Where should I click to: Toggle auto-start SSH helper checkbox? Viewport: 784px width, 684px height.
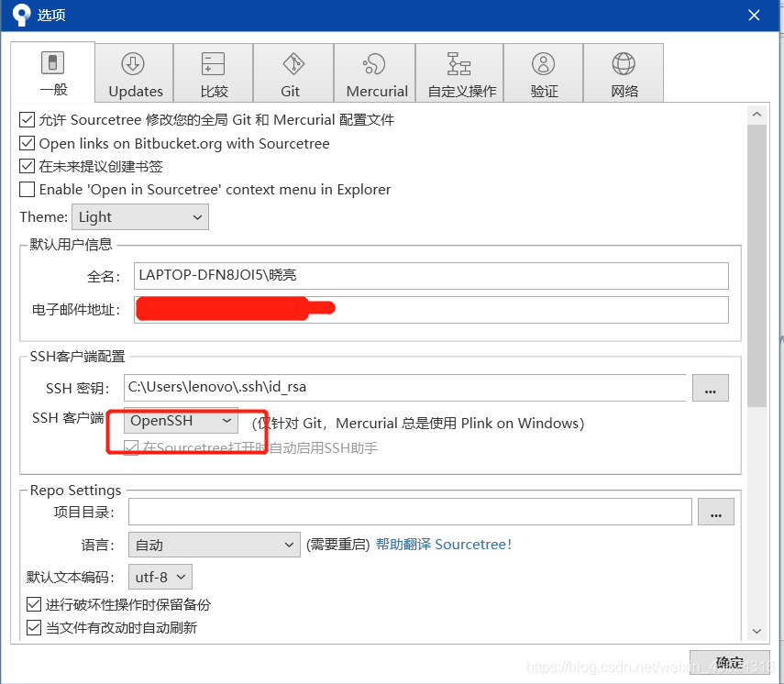(x=131, y=447)
